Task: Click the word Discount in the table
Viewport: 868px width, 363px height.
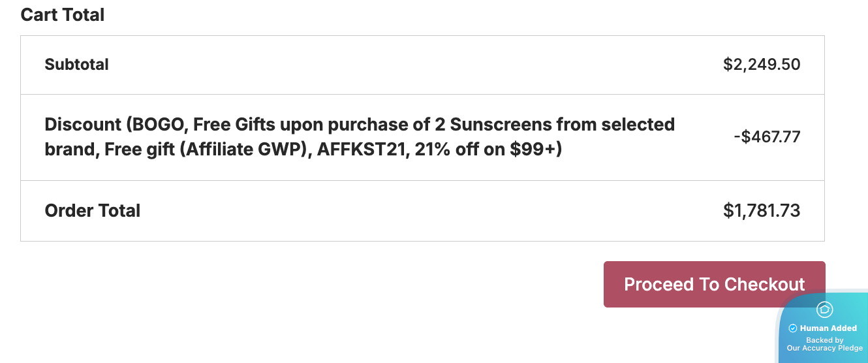Action: (83, 124)
